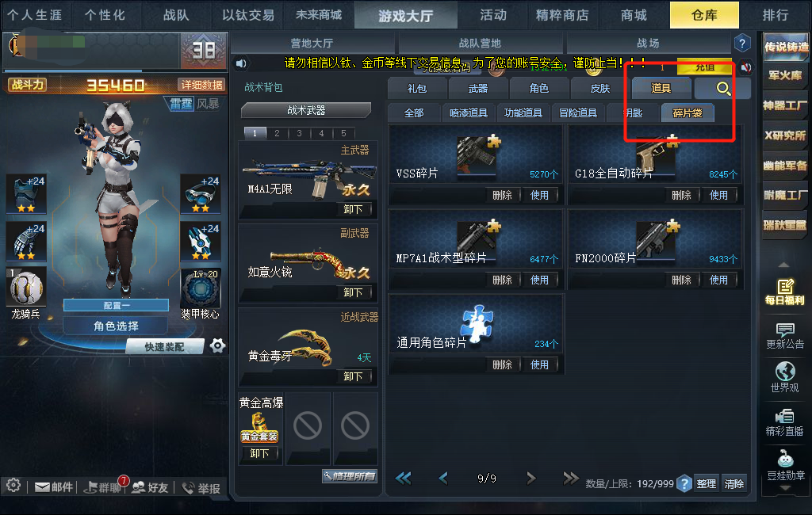Open the 世界观 globe icon
Screen dimensions: 812x515
tap(784, 378)
